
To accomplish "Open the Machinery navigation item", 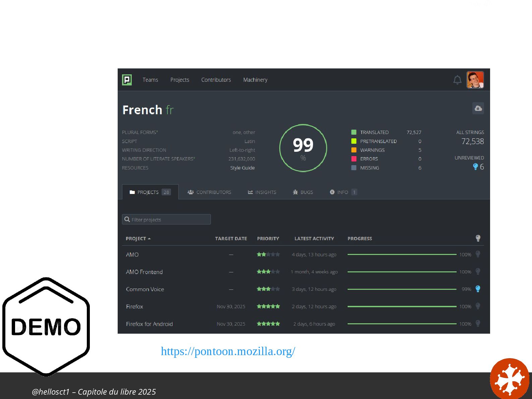I will (255, 80).
